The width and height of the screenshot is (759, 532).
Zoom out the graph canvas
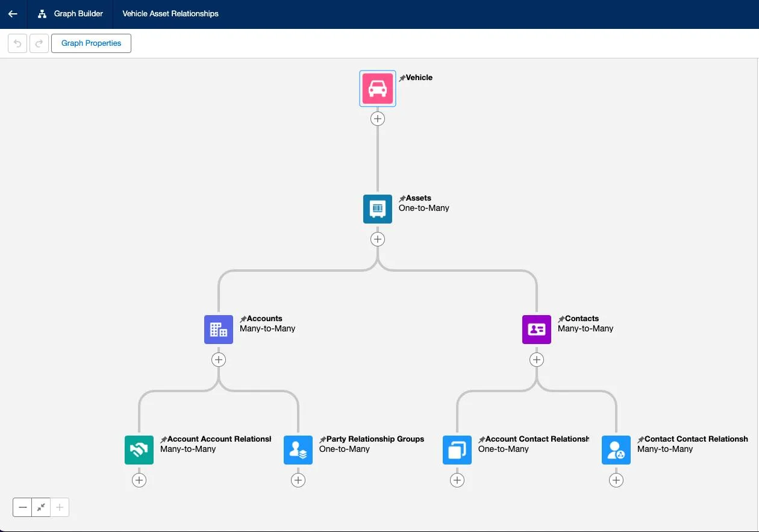click(22, 507)
